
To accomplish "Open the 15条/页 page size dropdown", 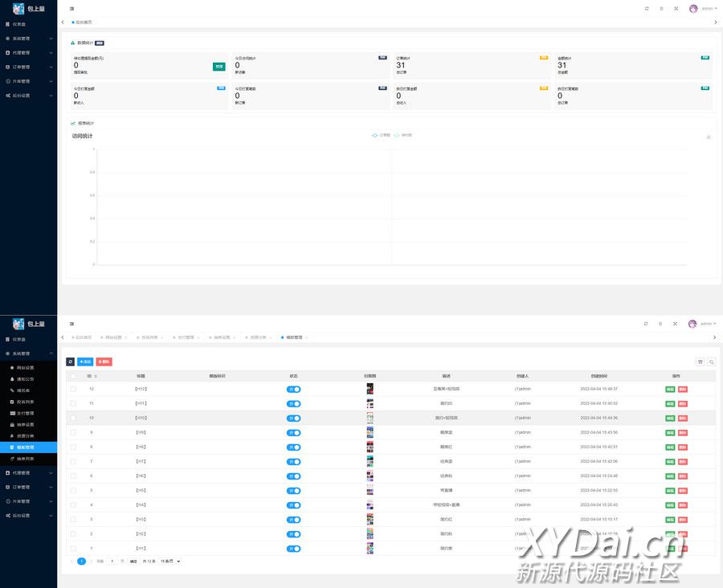I will point(170,561).
